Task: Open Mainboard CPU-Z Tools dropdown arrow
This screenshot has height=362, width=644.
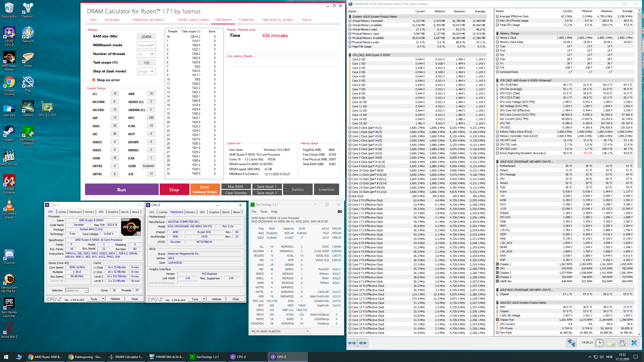Action: point(204,299)
